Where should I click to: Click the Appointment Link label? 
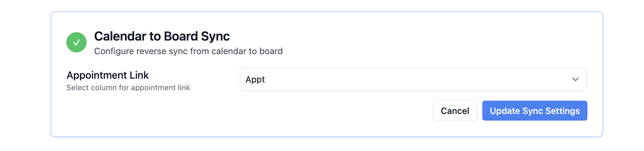pos(108,75)
